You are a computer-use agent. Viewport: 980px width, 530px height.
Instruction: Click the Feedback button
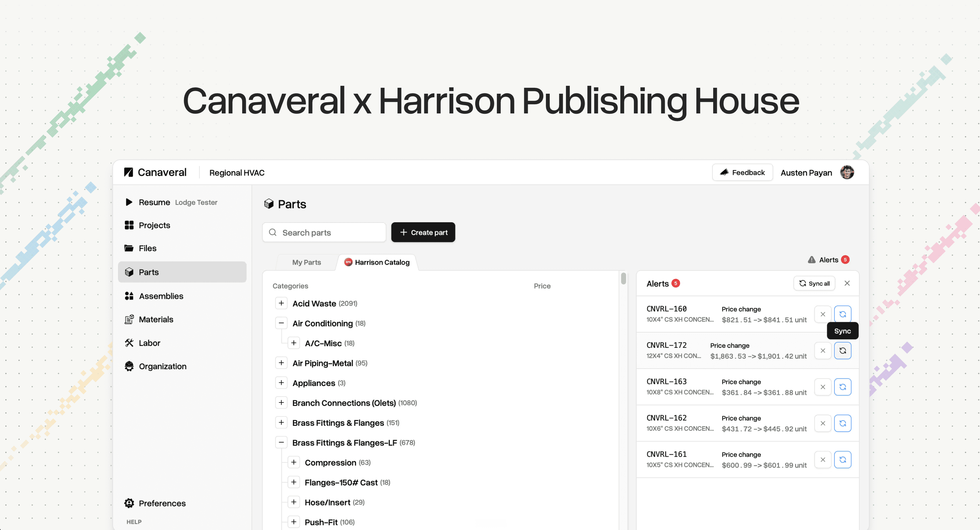(742, 172)
